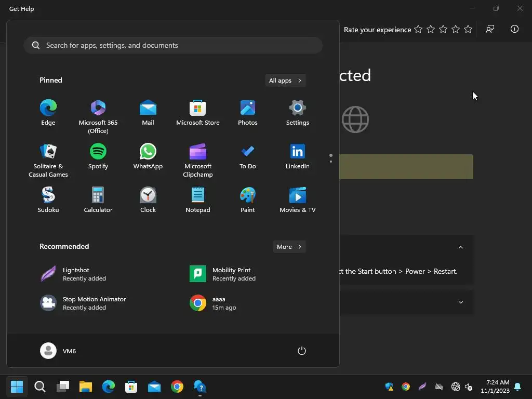This screenshot has width=532, height=399.
Task: Rate experience with second star
Action: pyautogui.click(x=431, y=30)
